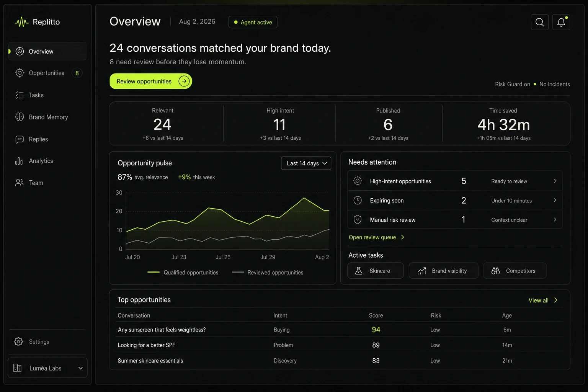Click the Luméa Labs building icon
Screen dimensions: 588x392
tap(17, 368)
